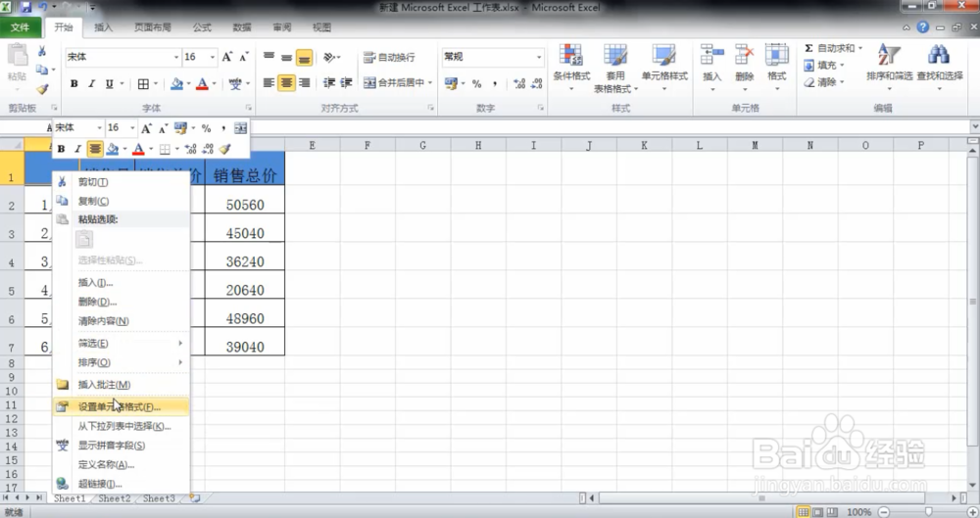Screen dimensions: 980x518
Task: Click the Cut scissors icon in the ribbon
Action: (42, 51)
